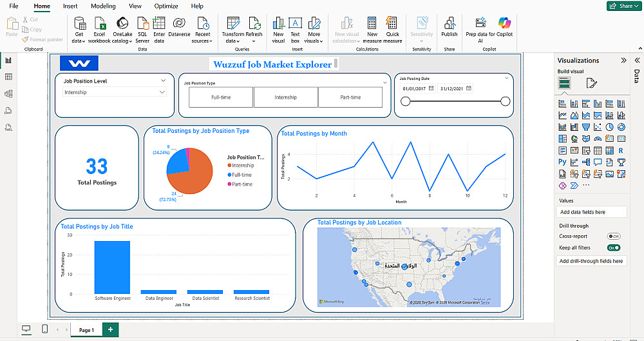Click the Share button
This screenshot has width=644, height=341.
623,6
